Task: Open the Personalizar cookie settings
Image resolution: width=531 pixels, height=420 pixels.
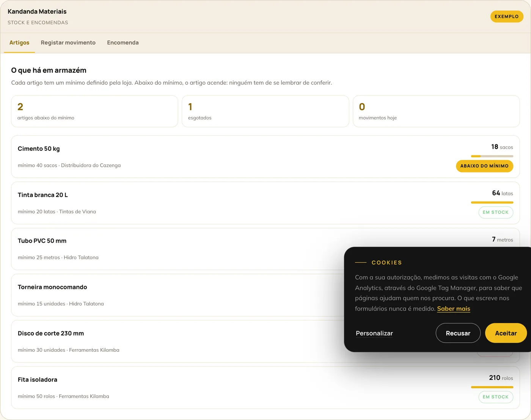Action: 374,333
